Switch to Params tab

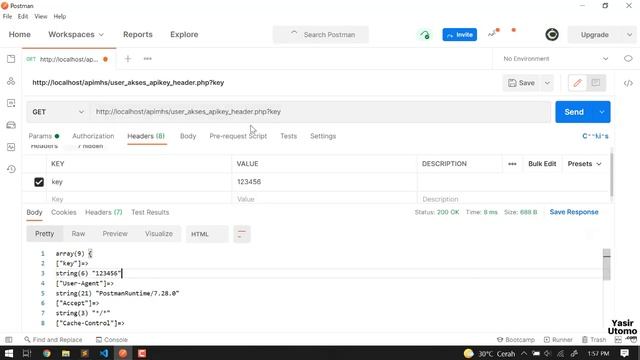(x=44, y=136)
